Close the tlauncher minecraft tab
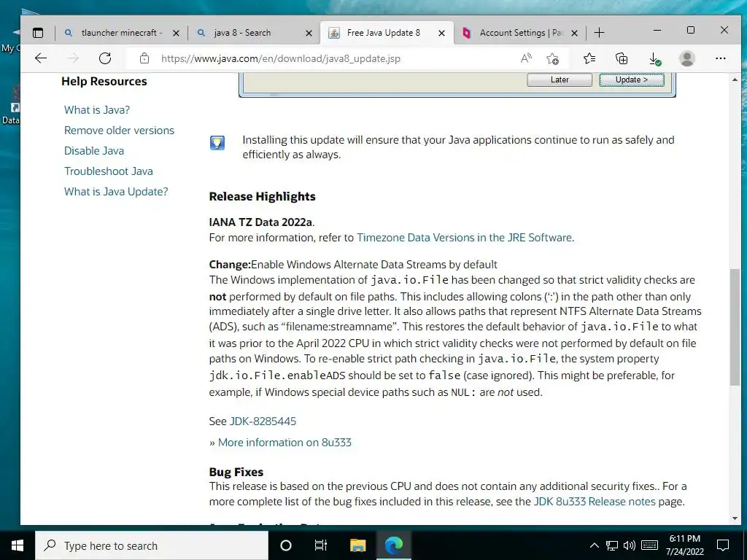 (176, 33)
